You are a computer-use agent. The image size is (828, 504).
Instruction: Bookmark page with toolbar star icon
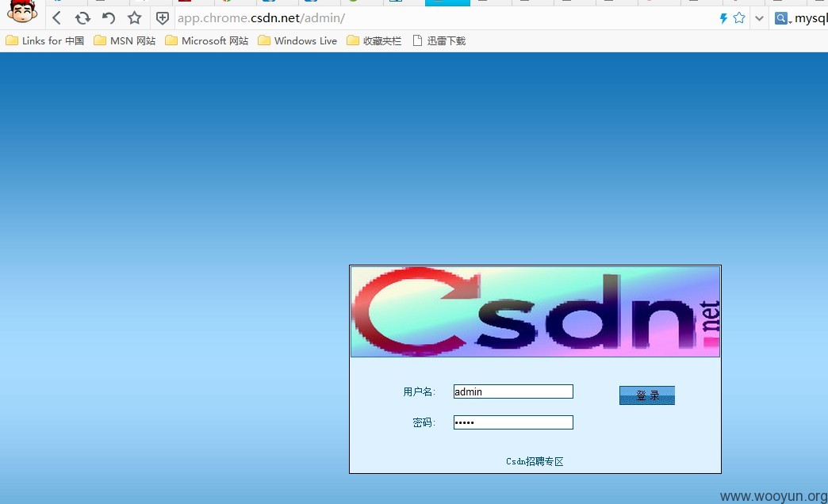pyautogui.click(x=135, y=18)
